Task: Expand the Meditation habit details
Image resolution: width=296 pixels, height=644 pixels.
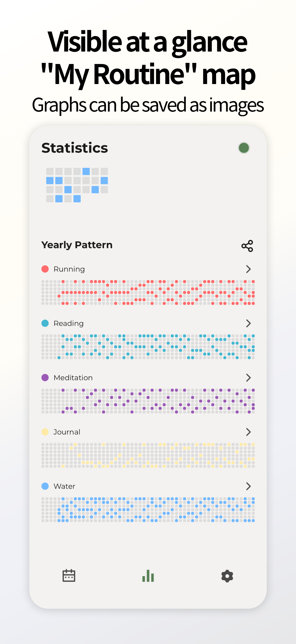Action: pos(249,378)
